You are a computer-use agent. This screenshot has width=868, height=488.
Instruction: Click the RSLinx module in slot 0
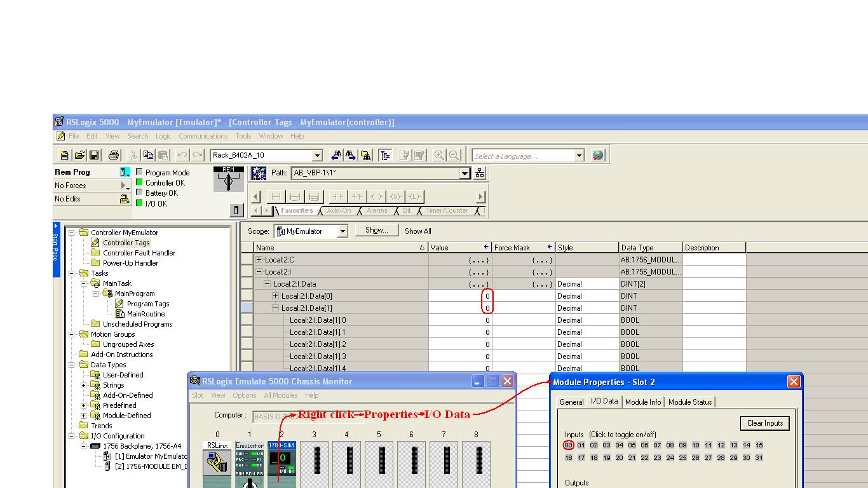pos(217,464)
